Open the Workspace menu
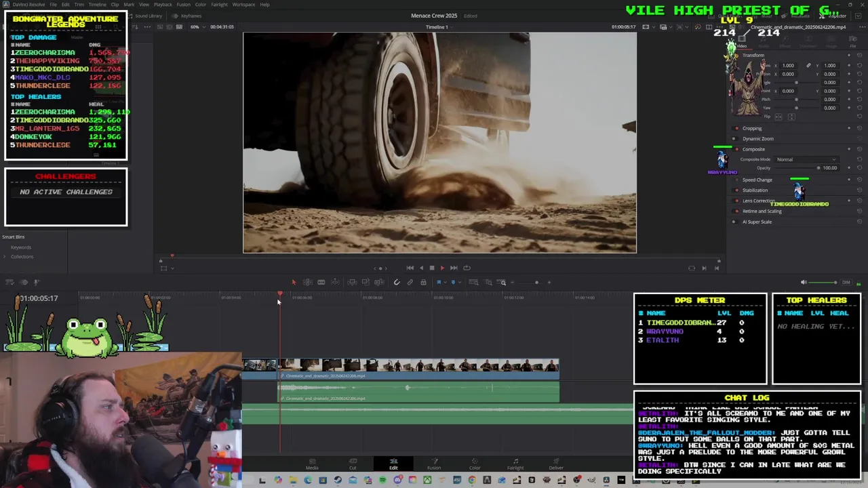The image size is (868, 488). coord(243,5)
